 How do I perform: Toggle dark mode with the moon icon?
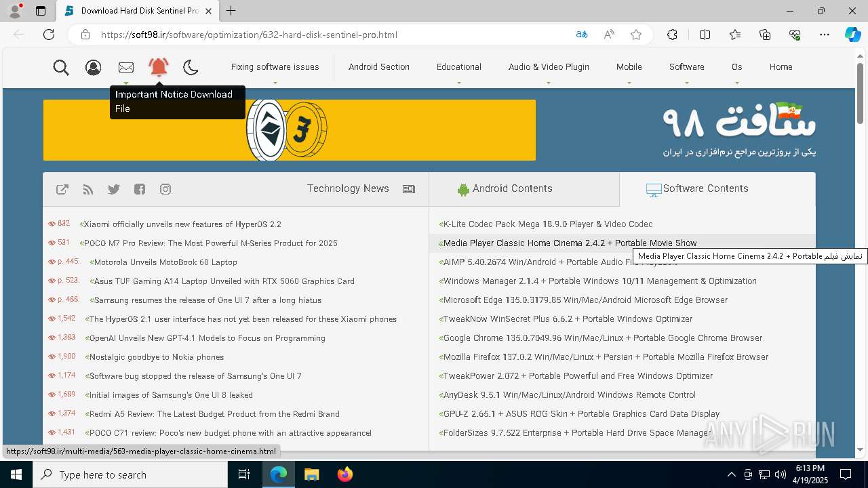click(191, 67)
